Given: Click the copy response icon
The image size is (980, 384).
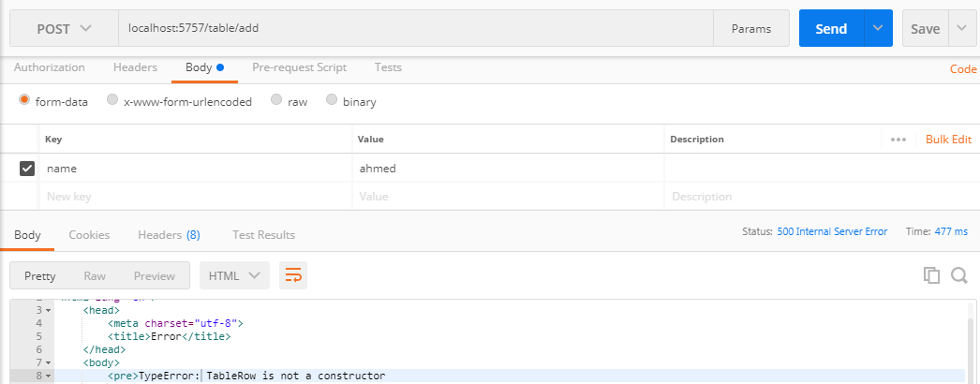Looking at the screenshot, I should coord(931,275).
